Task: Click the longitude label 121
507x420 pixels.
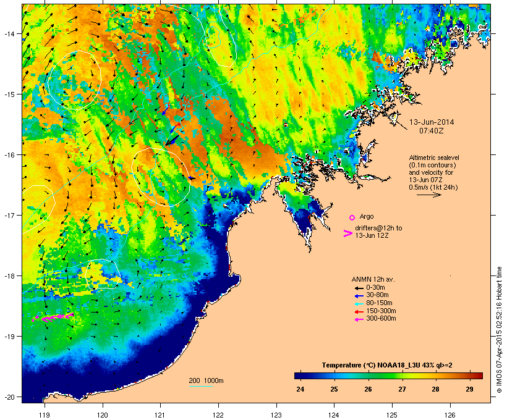Action: 161,415
